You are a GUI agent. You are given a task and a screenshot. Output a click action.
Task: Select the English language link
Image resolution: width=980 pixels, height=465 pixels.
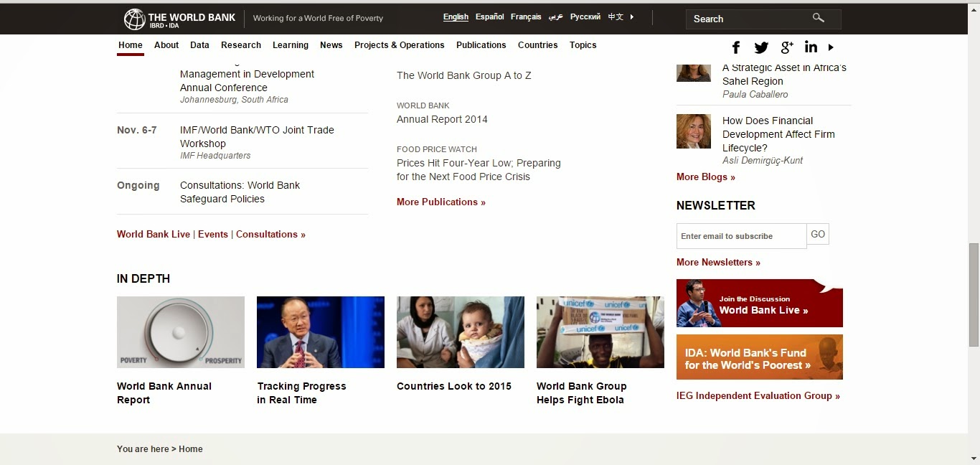(456, 17)
